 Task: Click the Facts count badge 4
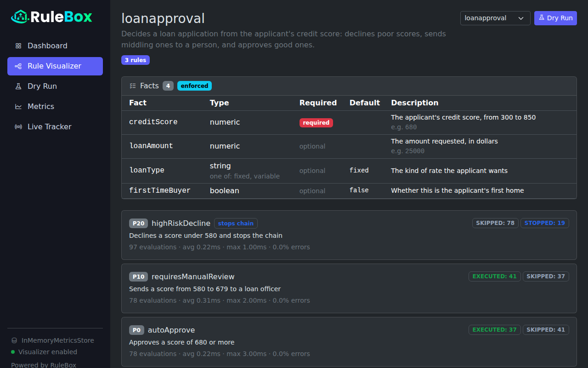168,86
